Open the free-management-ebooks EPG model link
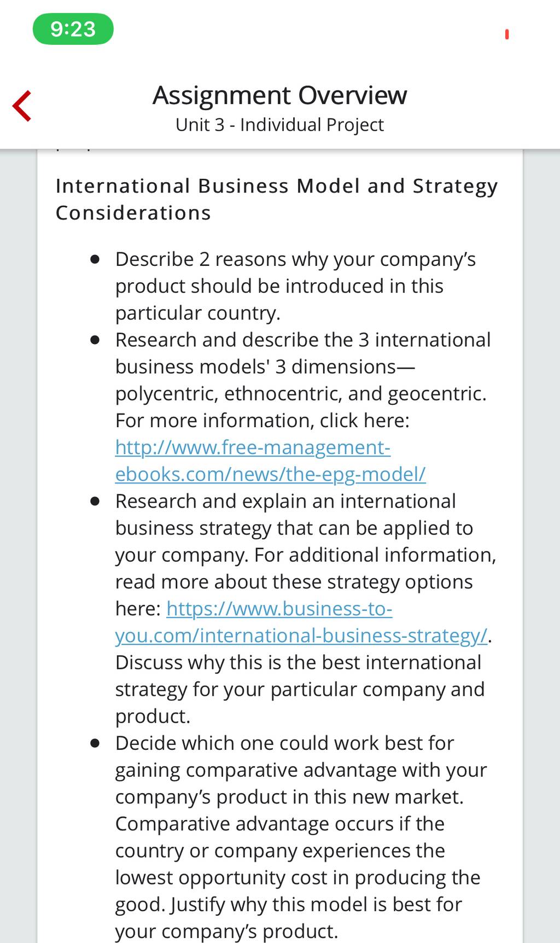560x943 pixels. tap(270, 461)
